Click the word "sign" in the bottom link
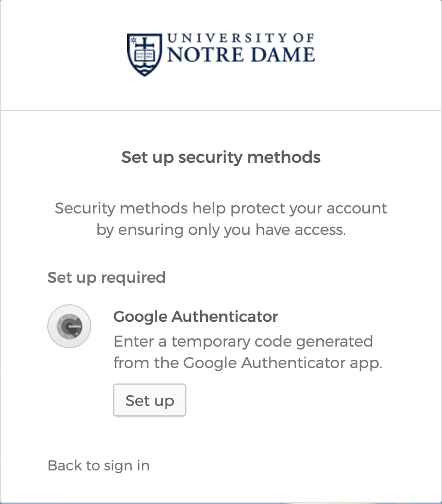 coord(119,465)
